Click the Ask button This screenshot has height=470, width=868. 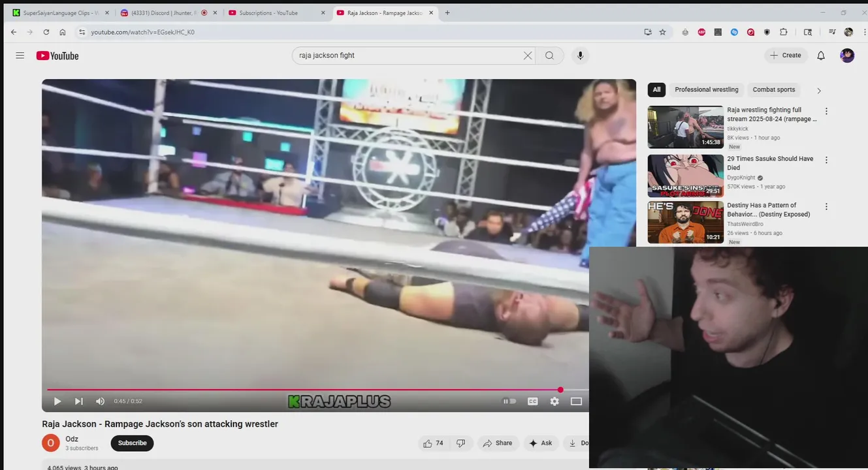[x=540, y=443]
